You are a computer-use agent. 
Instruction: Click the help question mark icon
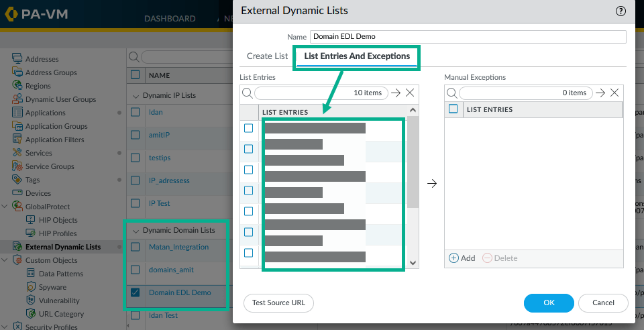click(x=621, y=11)
